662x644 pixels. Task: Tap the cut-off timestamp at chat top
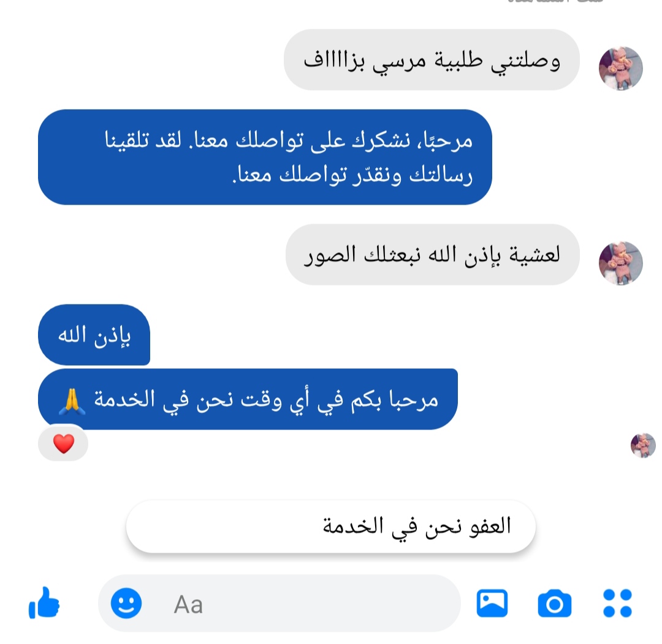[x=555, y=2]
